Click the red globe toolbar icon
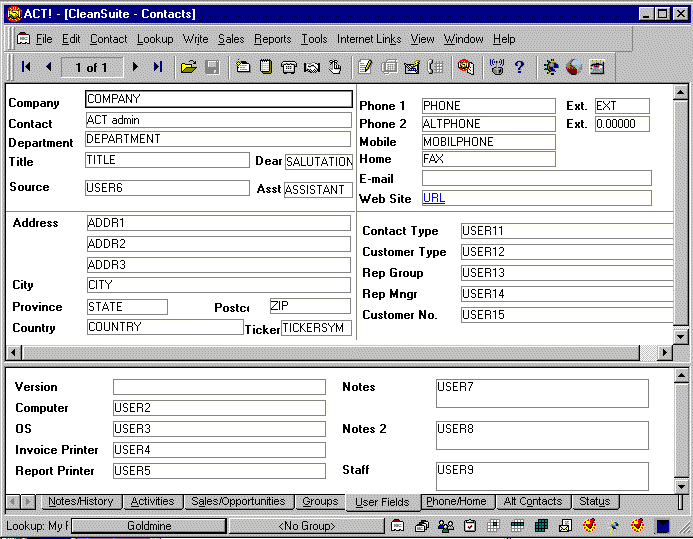The width and height of the screenshot is (693, 539). (574, 67)
